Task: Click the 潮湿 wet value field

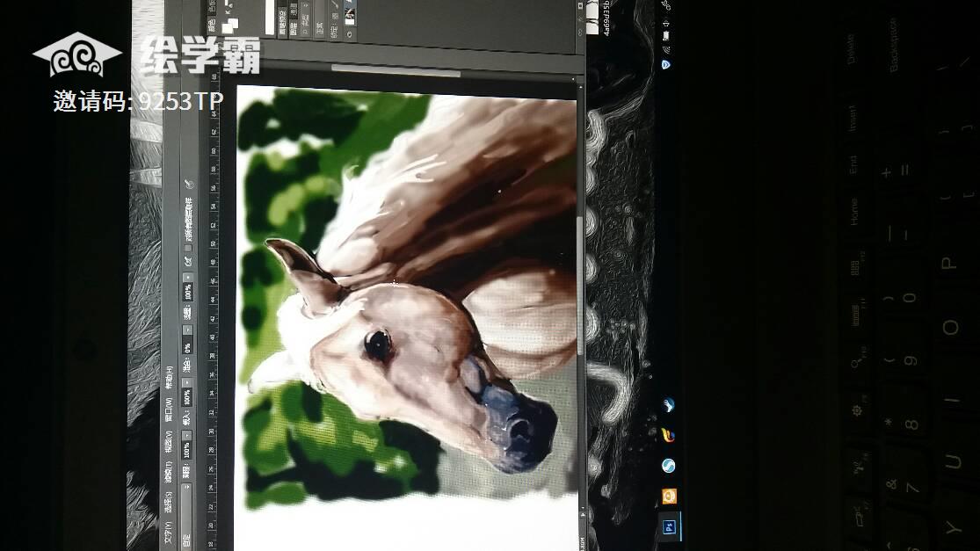Action: 187,450
